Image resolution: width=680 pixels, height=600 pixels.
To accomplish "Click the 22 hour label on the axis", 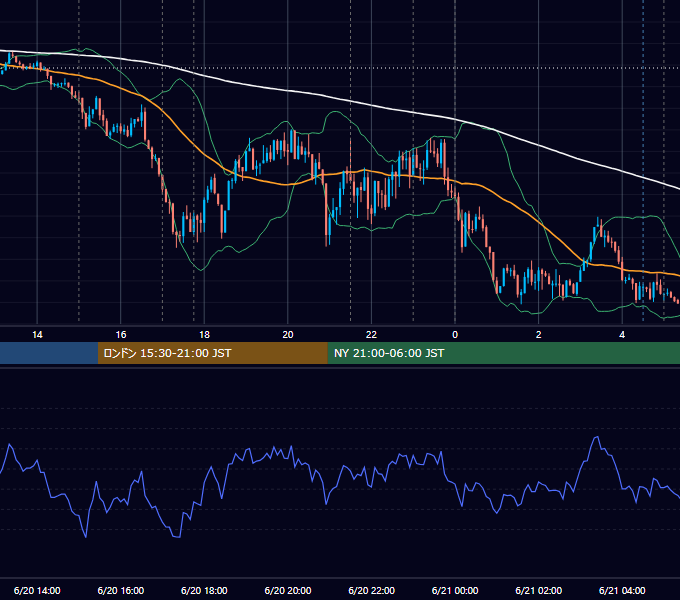I will click(x=371, y=335).
